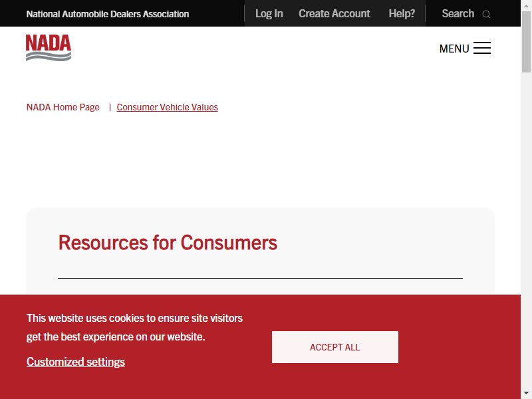Open Consumer Vehicle Values breadcrumb link
This screenshot has width=532, height=399.
click(x=168, y=107)
